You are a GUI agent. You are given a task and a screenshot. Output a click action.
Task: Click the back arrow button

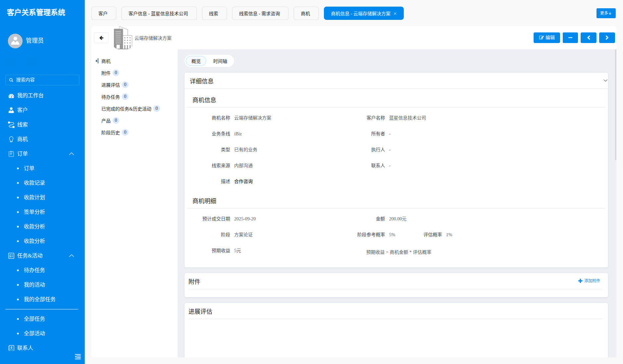(x=101, y=38)
